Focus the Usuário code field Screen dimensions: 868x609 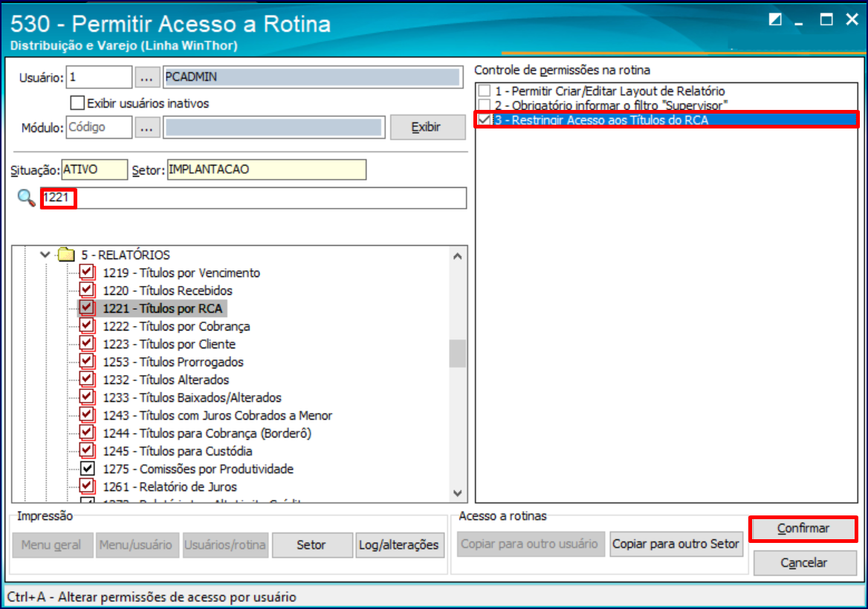(x=99, y=77)
